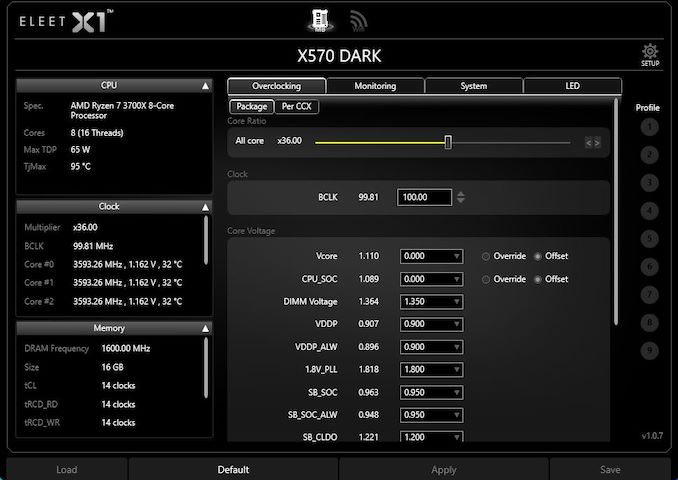Collapse the CPU panel
This screenshot has height=480, width=678.
[205, 86]
